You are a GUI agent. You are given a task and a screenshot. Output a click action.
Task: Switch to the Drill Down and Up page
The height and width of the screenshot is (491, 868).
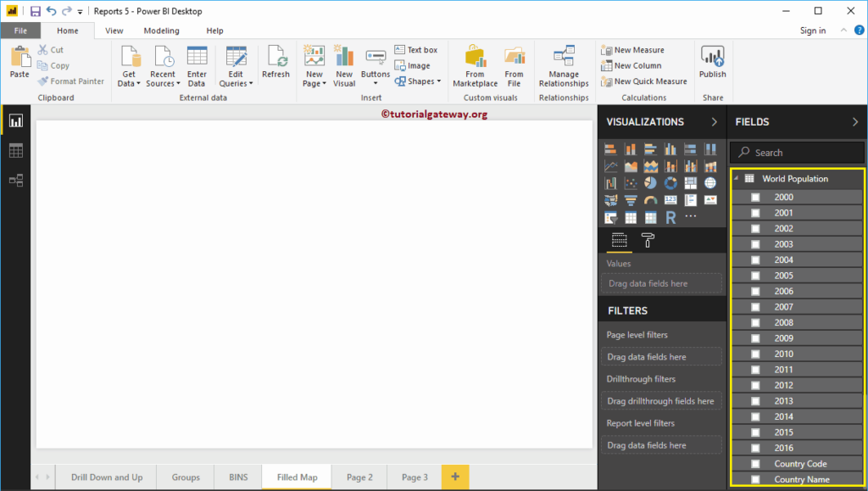[107, 477]
